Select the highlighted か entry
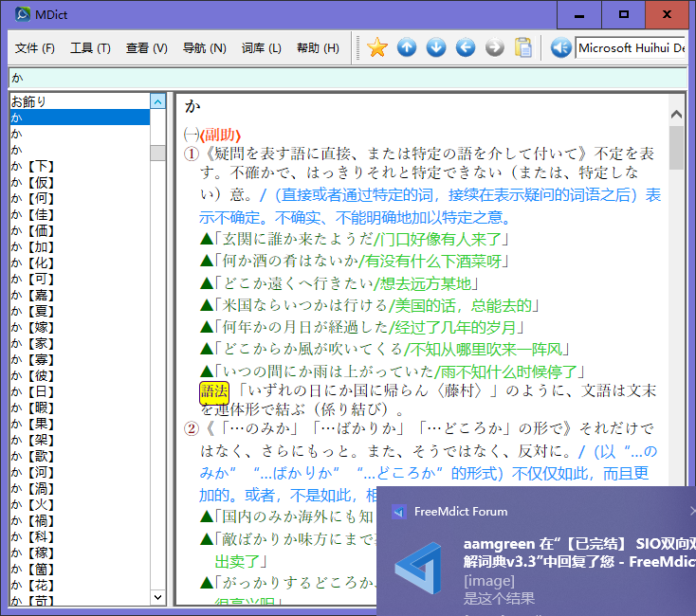The width and height of the screenshot is (696, 616). tap(80, 118)
